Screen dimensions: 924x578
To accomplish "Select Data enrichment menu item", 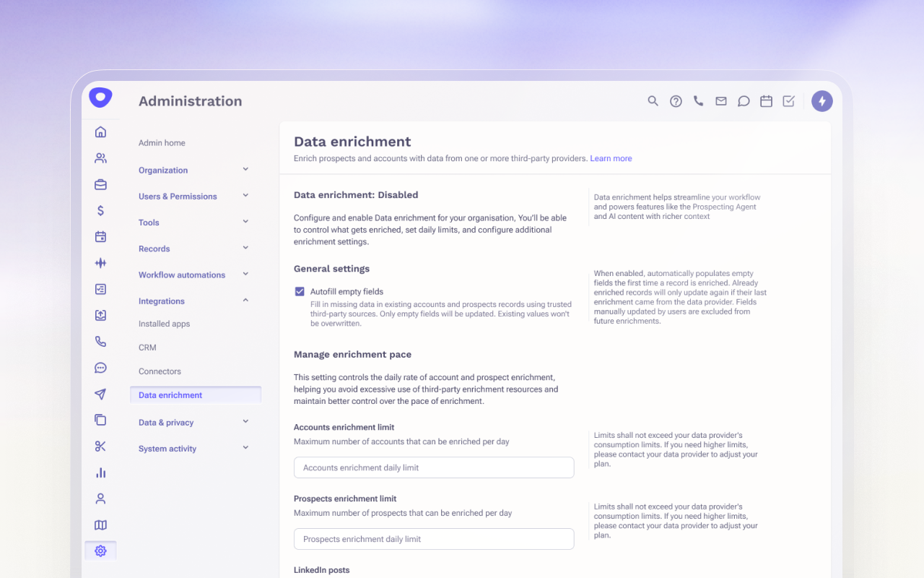I will [x=196, y=395].
